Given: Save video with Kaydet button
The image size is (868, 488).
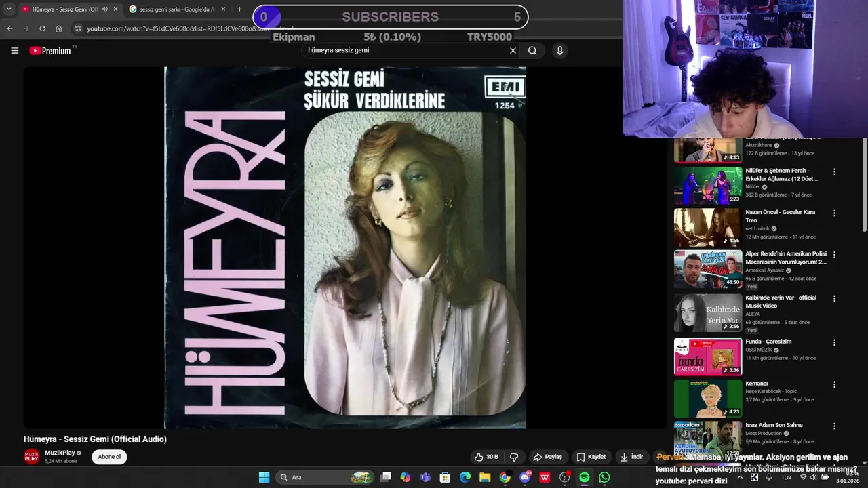Looking at the screenshot, I should click(x=591, y=457).
